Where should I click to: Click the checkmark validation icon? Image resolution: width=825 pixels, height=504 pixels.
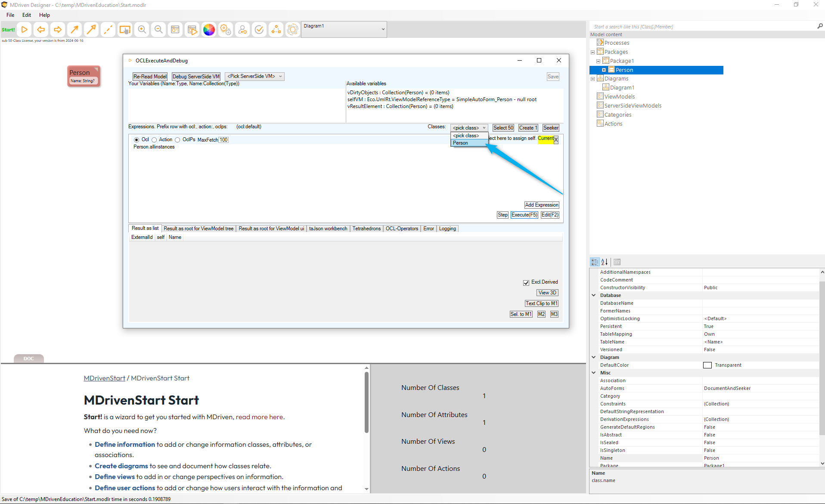point(259,30)
